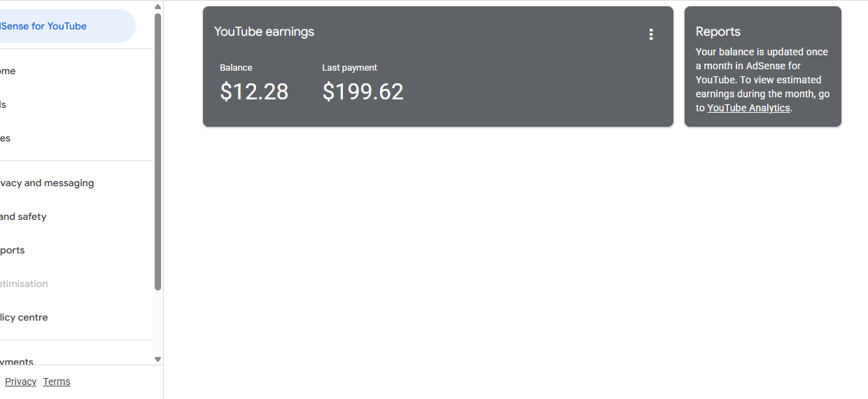Open the Policy centre page
Screen dimensions: 868x399
pos(24,317)
